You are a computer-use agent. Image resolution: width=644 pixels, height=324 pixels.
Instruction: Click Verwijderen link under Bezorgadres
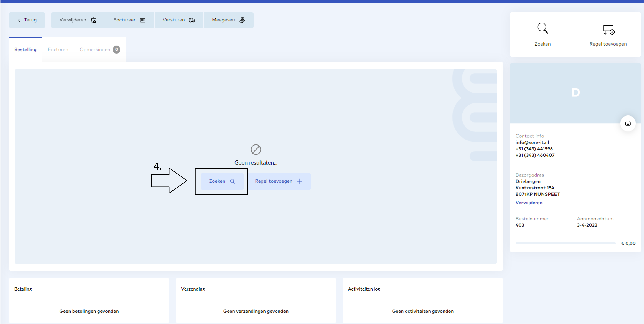click(x=529, y=203)
